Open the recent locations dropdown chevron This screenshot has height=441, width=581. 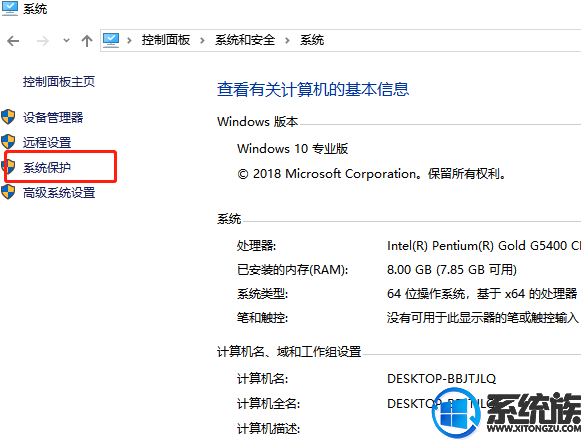(66, 40)
